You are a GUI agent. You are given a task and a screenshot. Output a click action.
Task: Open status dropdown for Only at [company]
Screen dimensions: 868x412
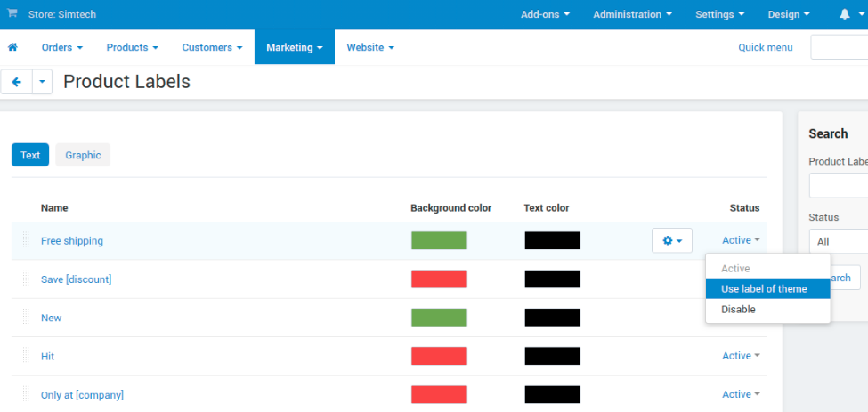[741, 394]
